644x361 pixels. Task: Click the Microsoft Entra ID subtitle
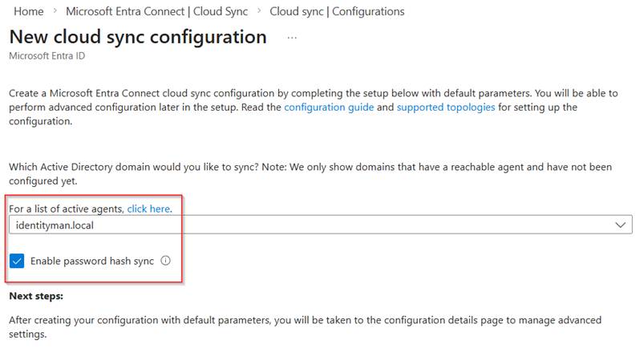click(47, 56)
